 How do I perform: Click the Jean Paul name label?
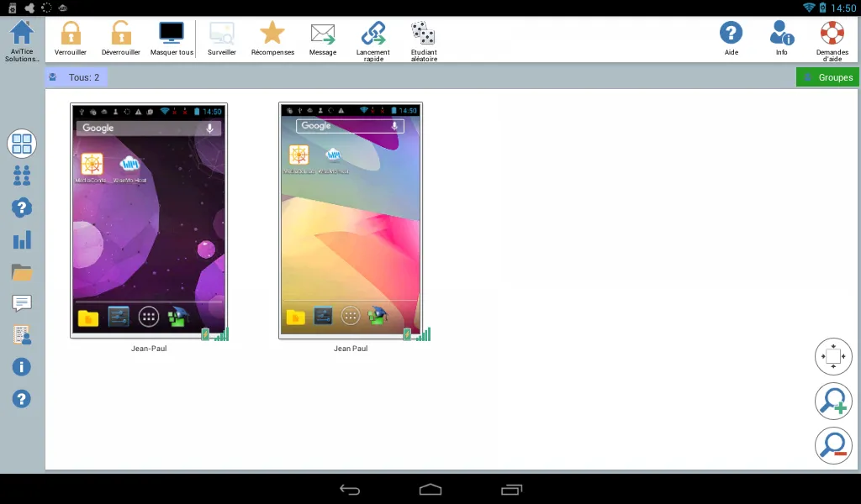pyautogui.click(x=351, y=349)
